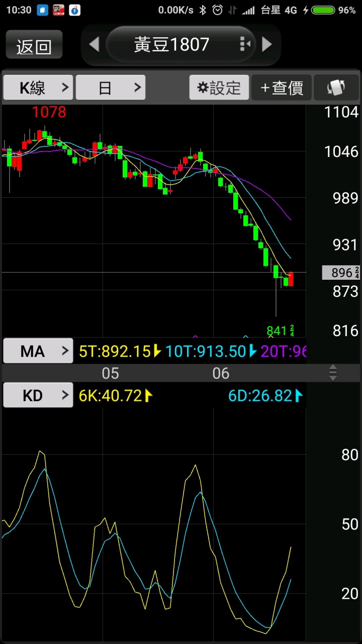362x644 pixels.
Task: Open contract list icon beside 黃豆1807
Action: click(x=245, y=44)
